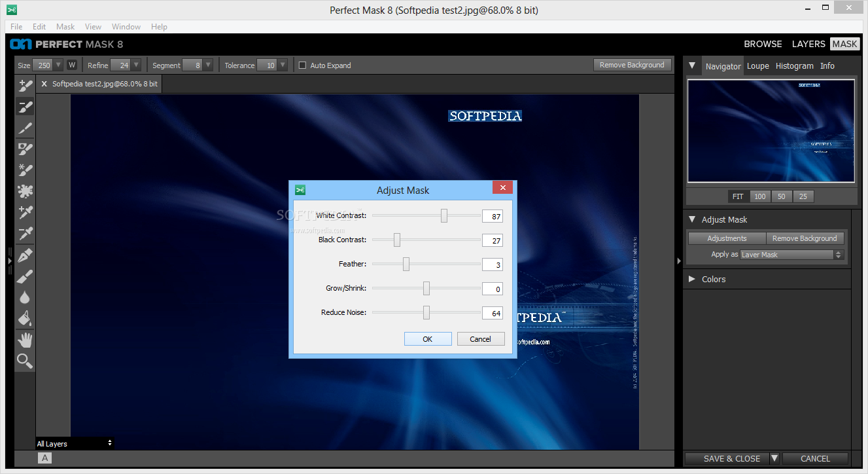The height and width of the screenshot is (474, 868).
Task: Click the Grow/Shrink value field
Action: pos(493,289)
